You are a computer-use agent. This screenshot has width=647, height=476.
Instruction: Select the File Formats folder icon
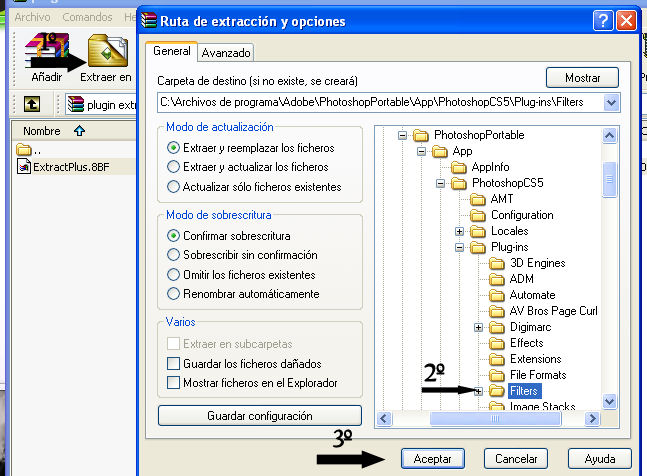click(497, 375)
